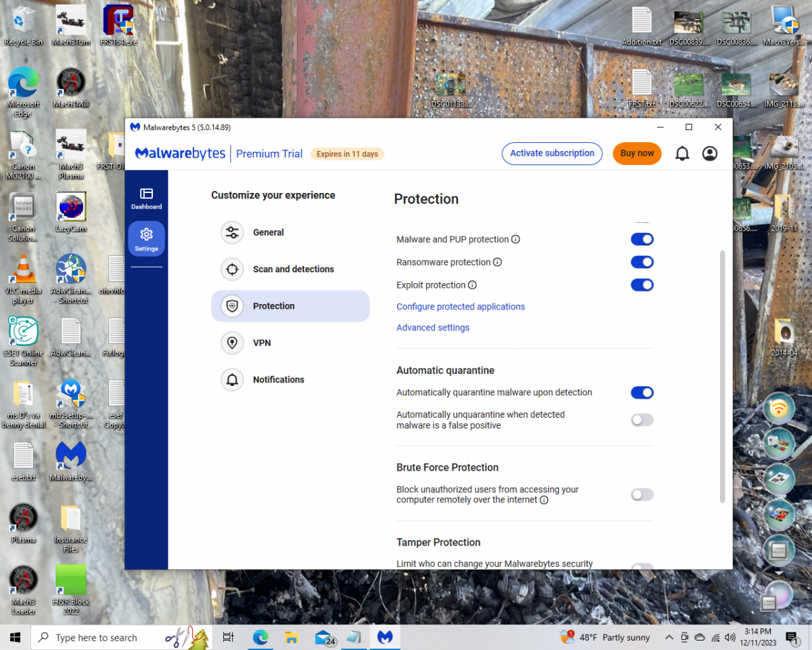Open the volume control in system tray
Screen dimensions: 812x650
click(729, 637)
